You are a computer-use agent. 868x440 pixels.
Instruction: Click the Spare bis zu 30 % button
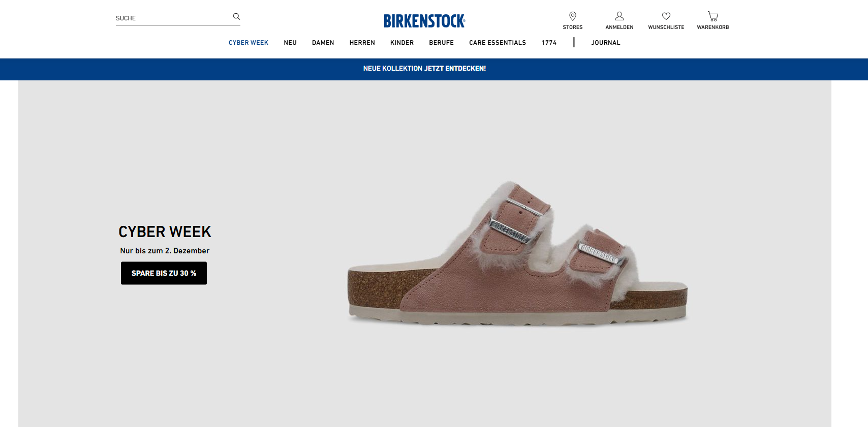[164, 273]
